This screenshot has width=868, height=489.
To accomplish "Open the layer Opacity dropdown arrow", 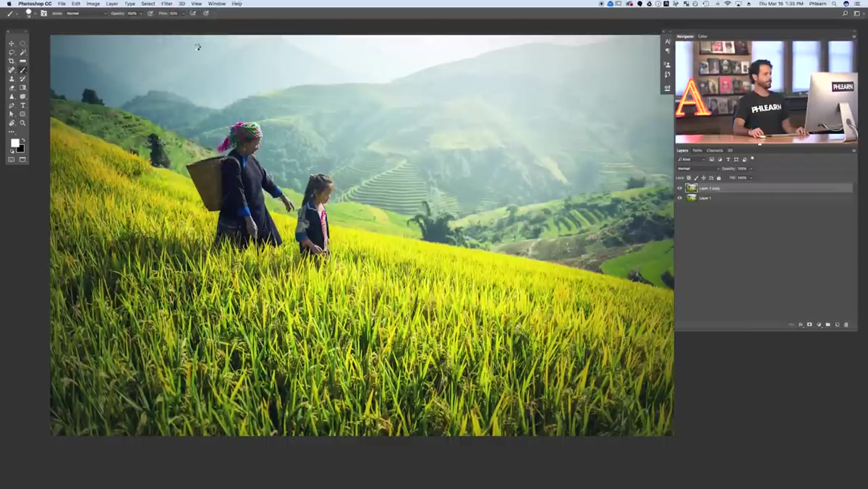I will click(752, 169).
